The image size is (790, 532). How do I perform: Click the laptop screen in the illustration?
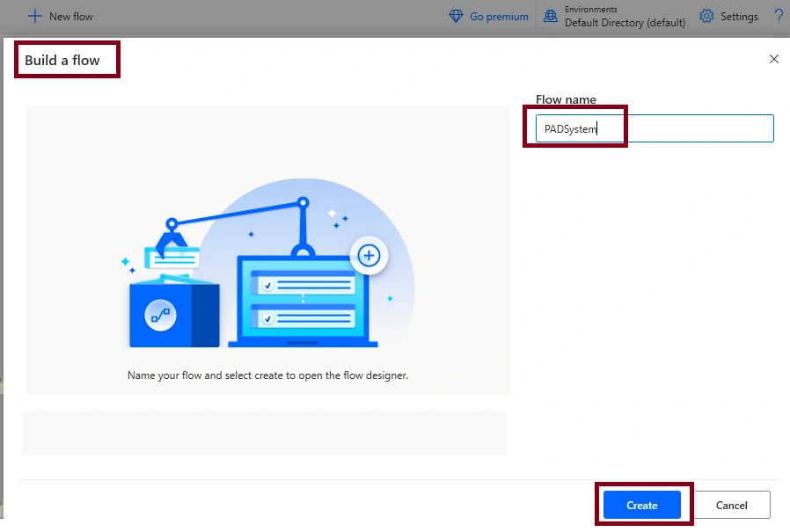coord(303,300)
